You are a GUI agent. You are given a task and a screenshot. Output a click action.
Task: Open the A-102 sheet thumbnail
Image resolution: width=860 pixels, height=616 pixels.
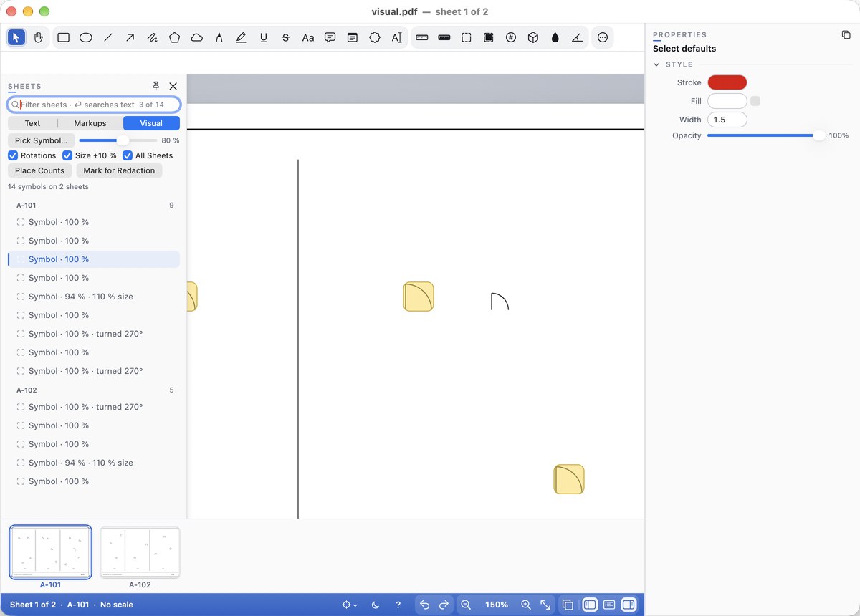point(140,552)
